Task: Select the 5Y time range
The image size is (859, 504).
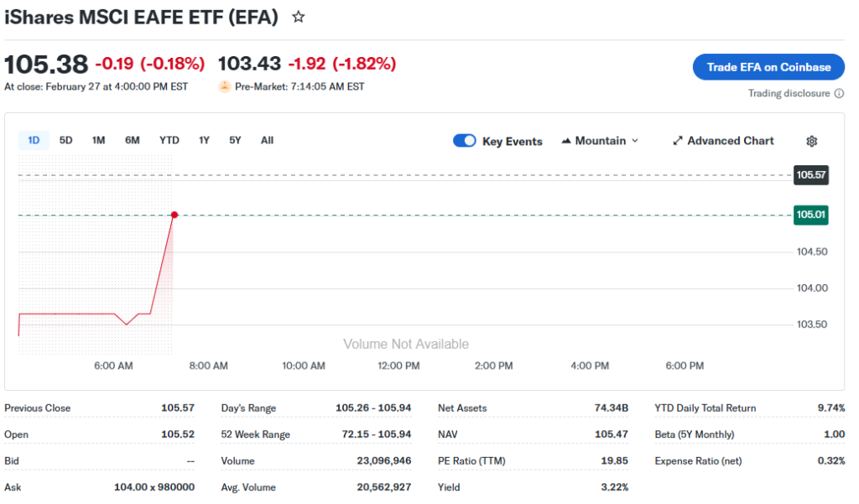Action: click(235, 141)
